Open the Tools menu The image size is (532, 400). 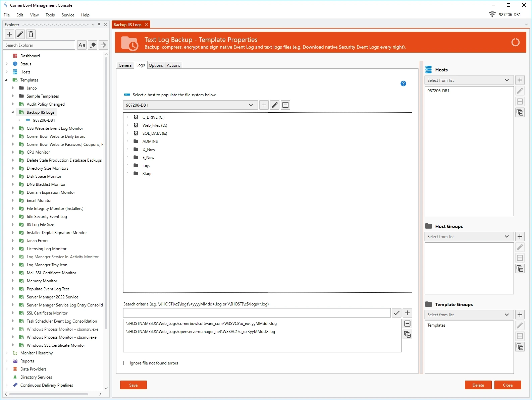pos(50,15)
